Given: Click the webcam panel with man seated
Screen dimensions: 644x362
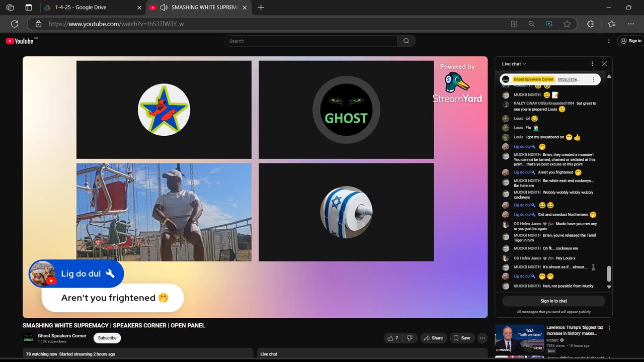Looking at the screenshot, I should pyautogui.click(x=164, y=212).
